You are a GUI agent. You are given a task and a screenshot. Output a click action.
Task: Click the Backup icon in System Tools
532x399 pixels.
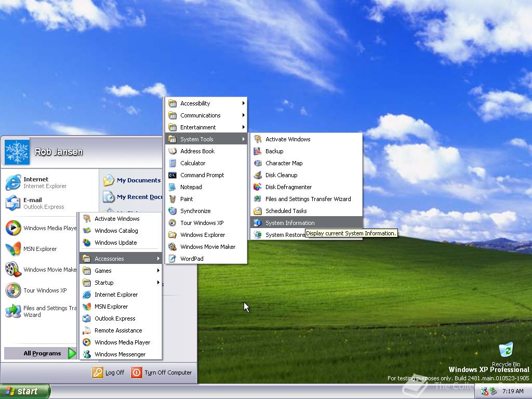(x=258, y=151)
